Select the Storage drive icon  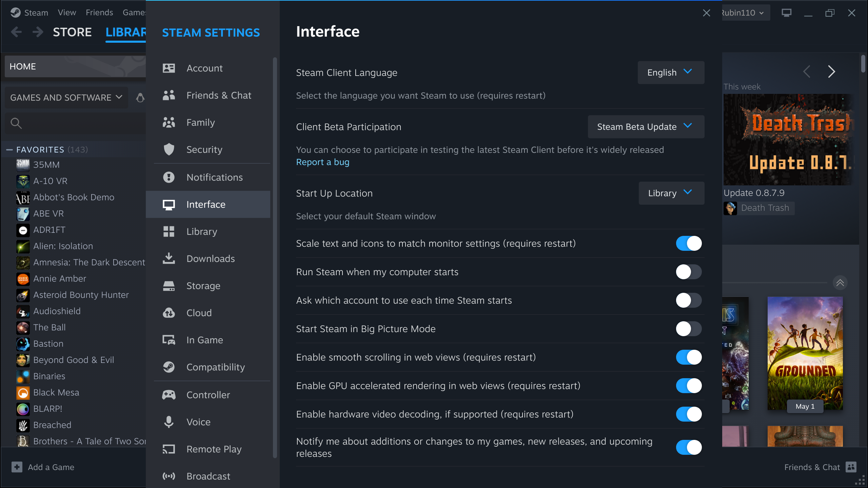pos(169,286)
